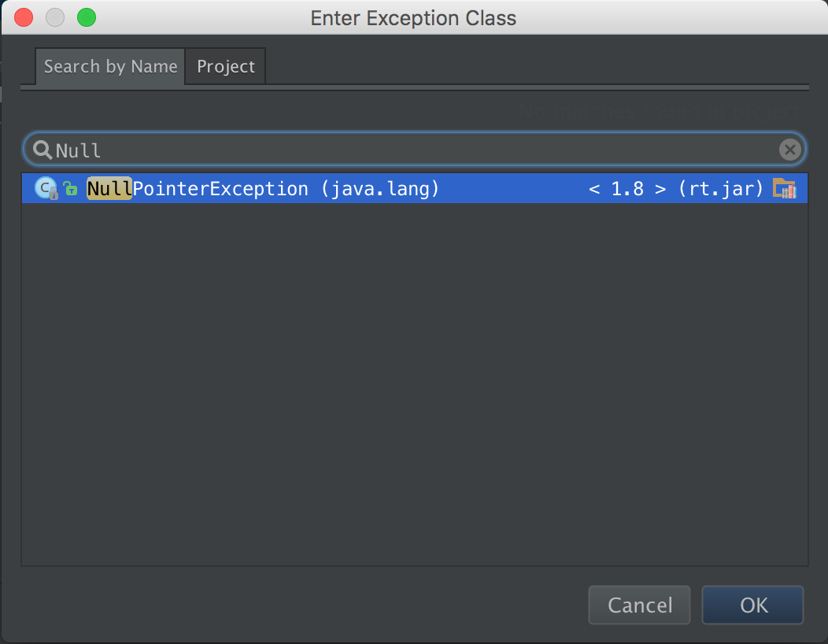Click the red close button of the dialog
Image resolution: width=828 pixels, height=644 pixels.
(x=23, y=17)
